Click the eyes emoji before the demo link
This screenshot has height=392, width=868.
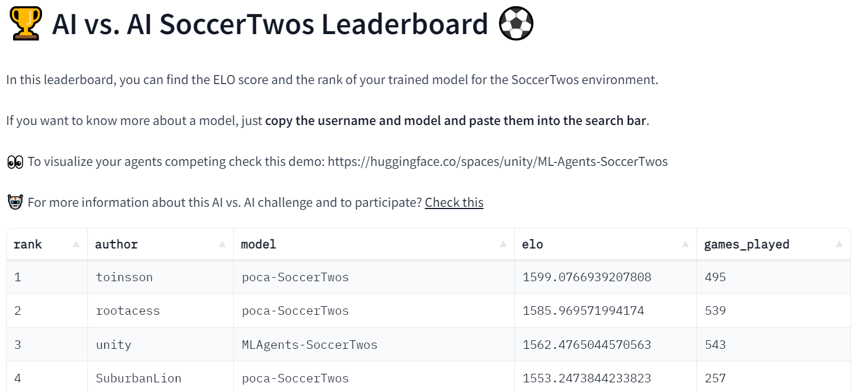[14, 161]
